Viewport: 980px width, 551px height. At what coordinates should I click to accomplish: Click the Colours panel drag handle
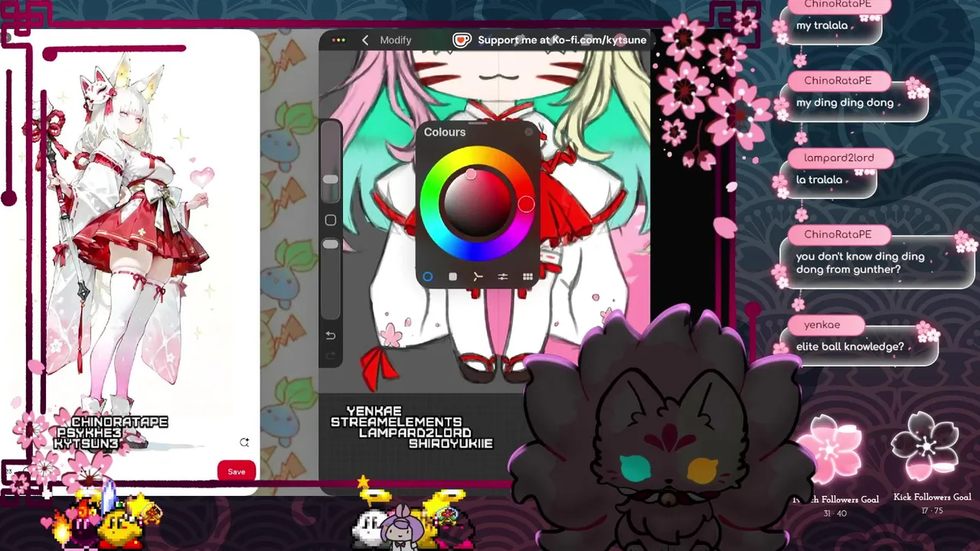coord(478,122)
